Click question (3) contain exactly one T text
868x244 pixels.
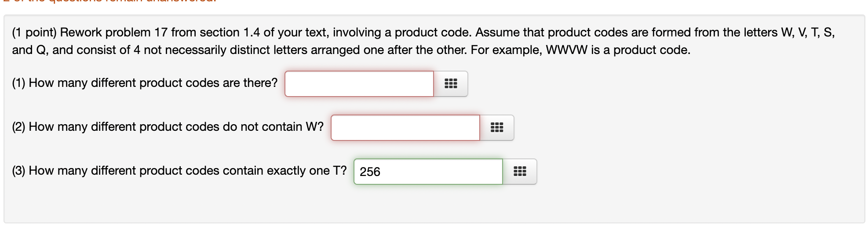pos(179,171)
